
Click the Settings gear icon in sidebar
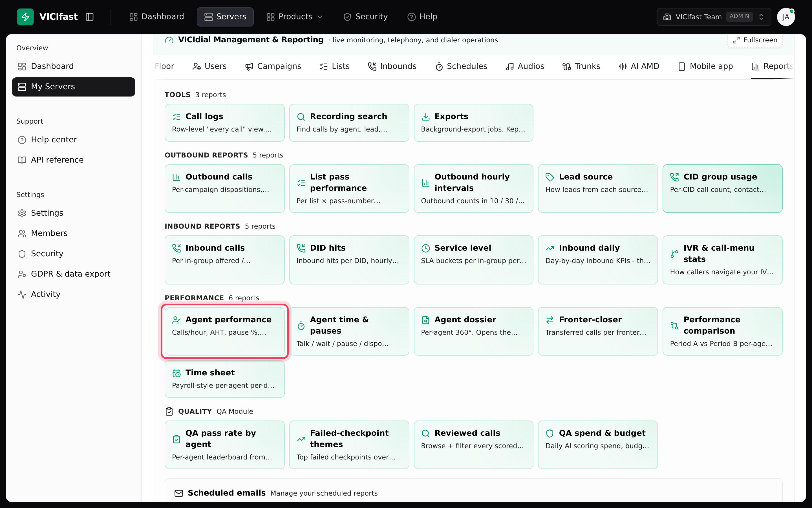(22, 213)
